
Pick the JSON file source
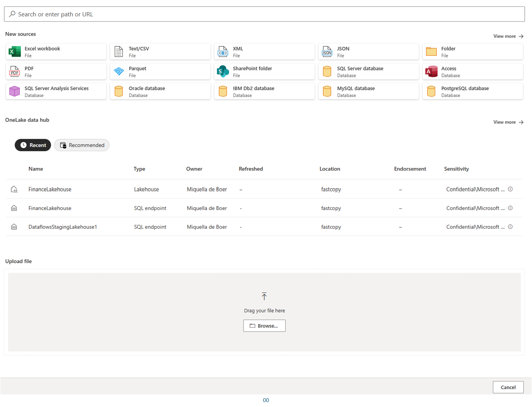[x=368, y=52]
